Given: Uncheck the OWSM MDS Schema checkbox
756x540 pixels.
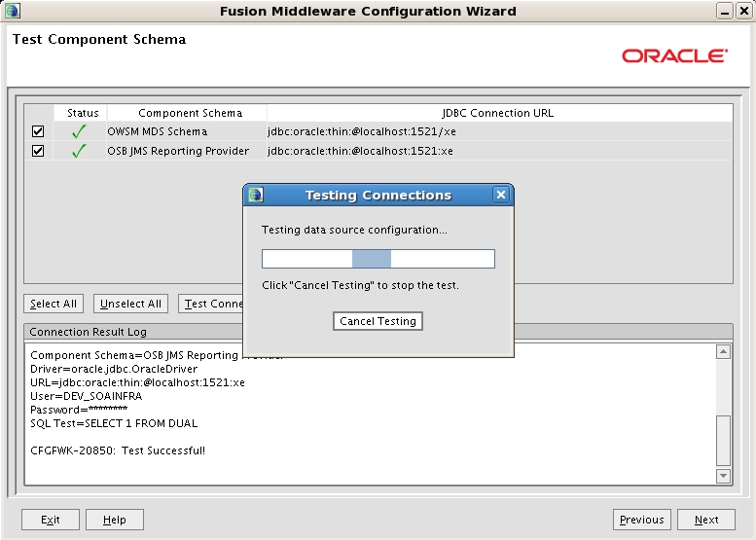Looking at the screenshot, I should [38, 131].
